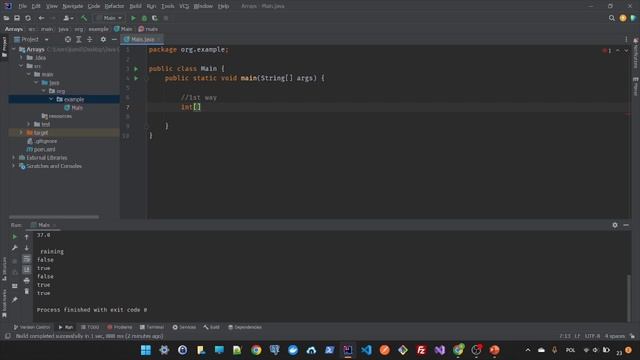
Task: Open the Build menu
Action: (x=135, y=6)
